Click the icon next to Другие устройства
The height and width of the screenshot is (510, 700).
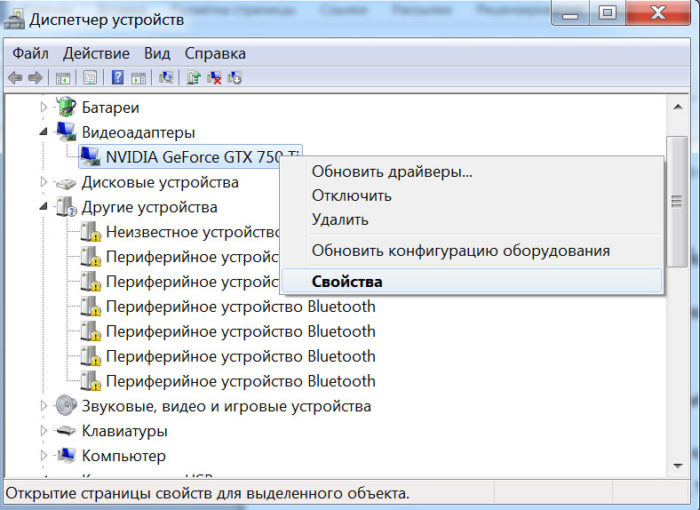coord(67,207)
